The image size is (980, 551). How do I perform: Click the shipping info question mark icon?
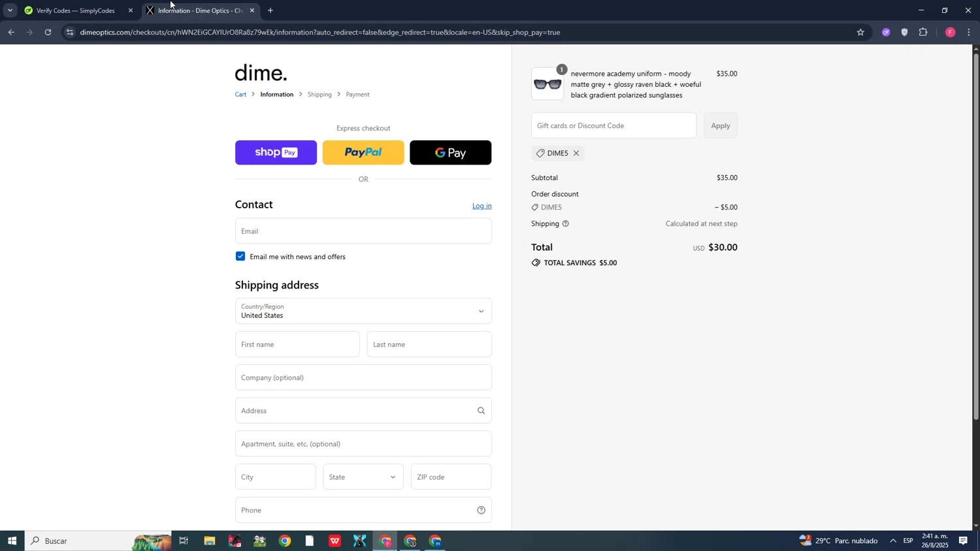pos(566,224)
